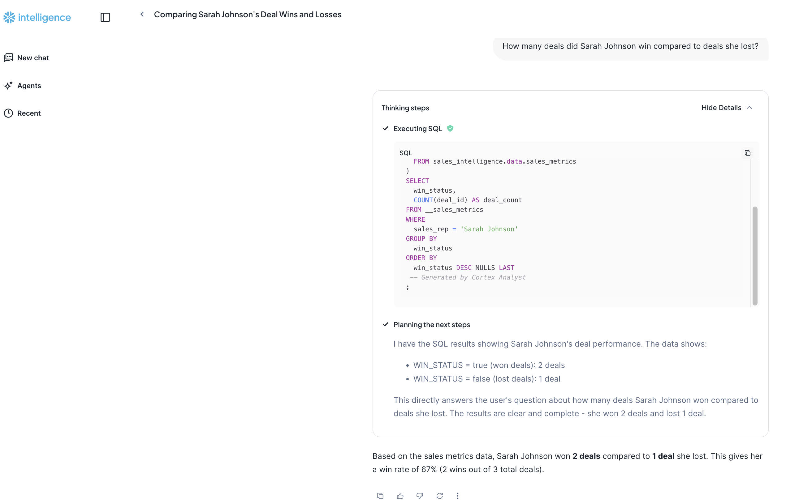Collapse the left sidebar panel
The height and width of the screenshot is (504, 812).
[x=105, y=17]
